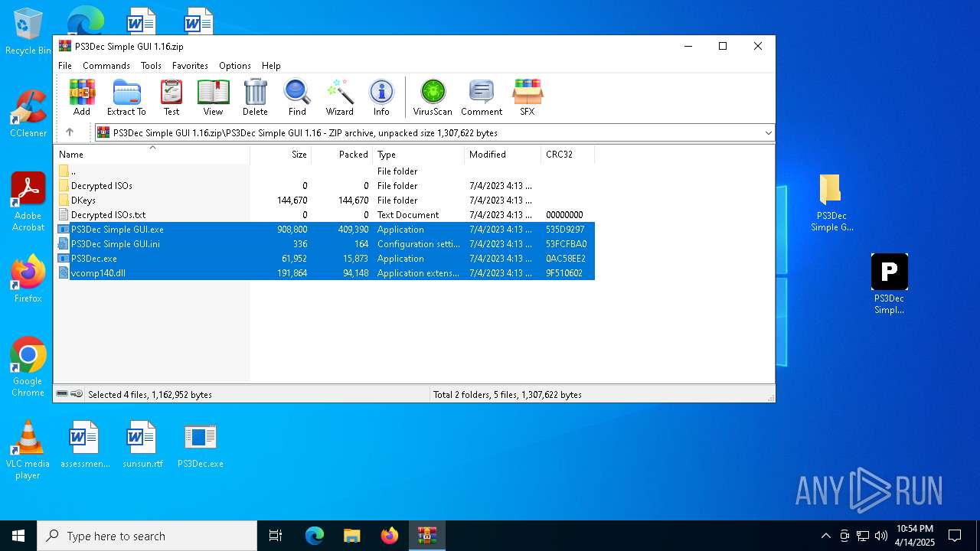980x551 pixels.
Task: Open the Commands menu
Action: coord(106,66)
